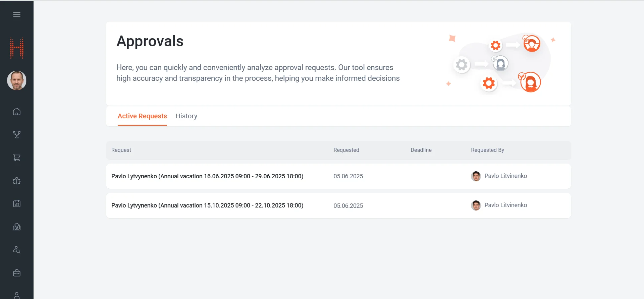Open the user profile avatar in sidebar
The width and height of the screenshot is (644, 299).
(17, 80)
